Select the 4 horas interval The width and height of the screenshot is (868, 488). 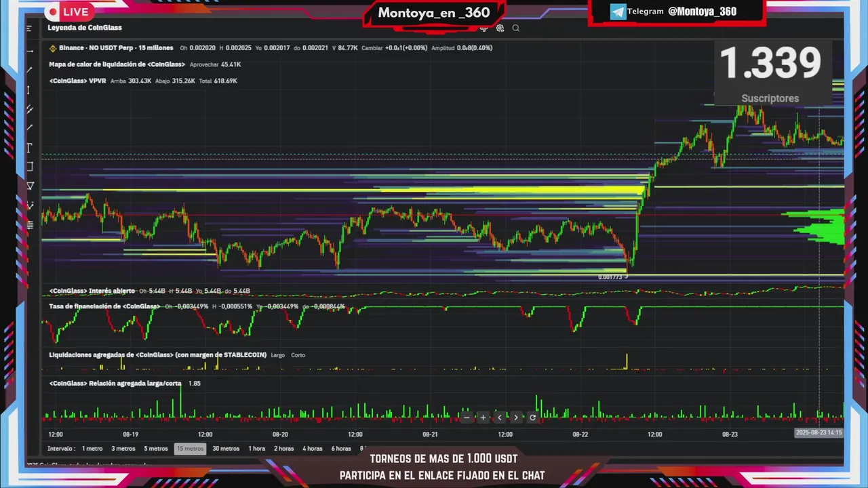(x=313, y=449)
